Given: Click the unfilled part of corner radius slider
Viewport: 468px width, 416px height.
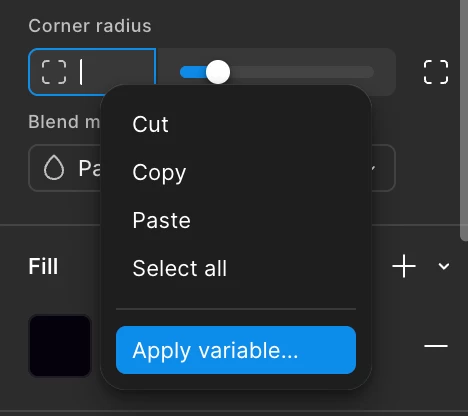Looking at the screenshot, I should tap(302, 72).
